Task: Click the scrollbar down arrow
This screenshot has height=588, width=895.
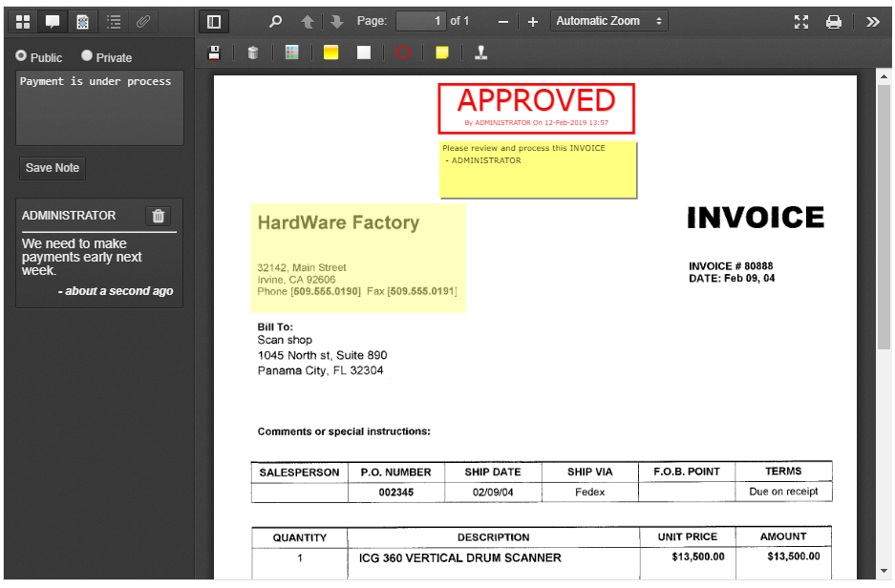Action: [x=884, y=571]
